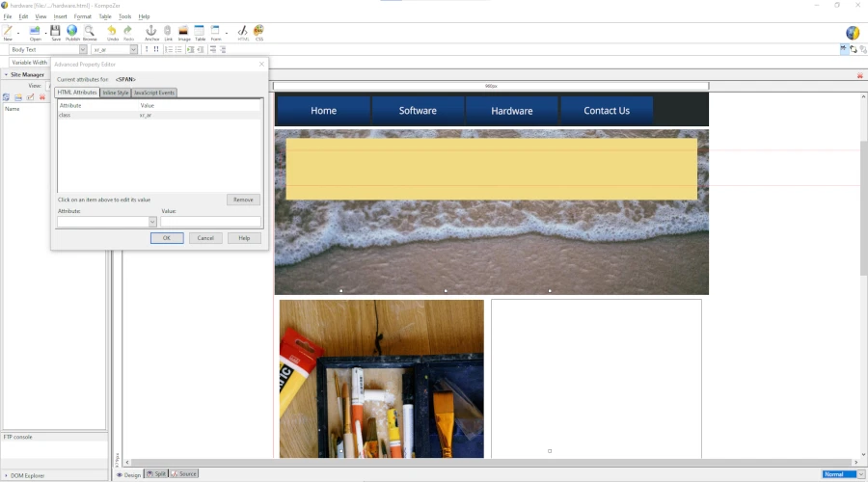Viewport: 868px width, 482px height.
Task: Click the Site Manager red delete icon
Action: pos(42,96)
